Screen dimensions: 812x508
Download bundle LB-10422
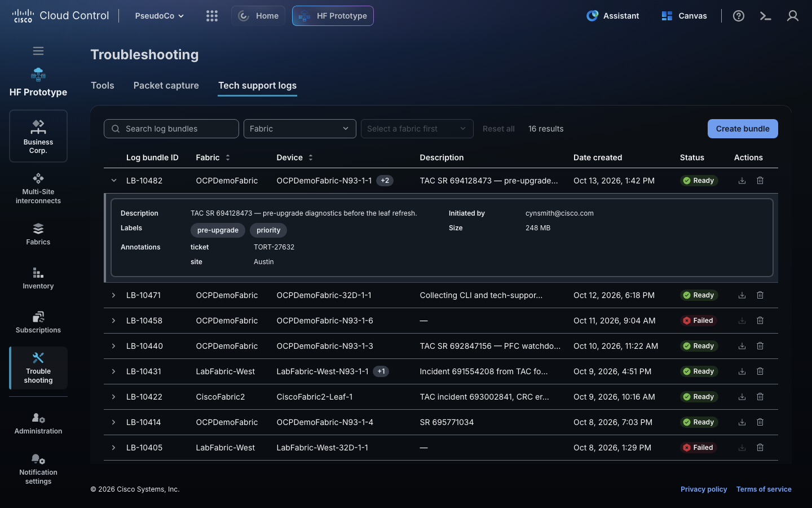[742, 397]
